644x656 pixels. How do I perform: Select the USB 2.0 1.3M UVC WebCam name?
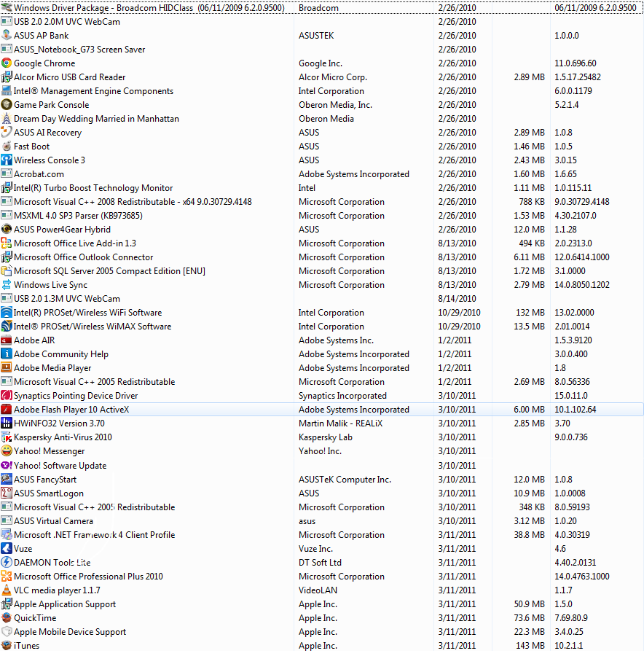coord(67,298)
